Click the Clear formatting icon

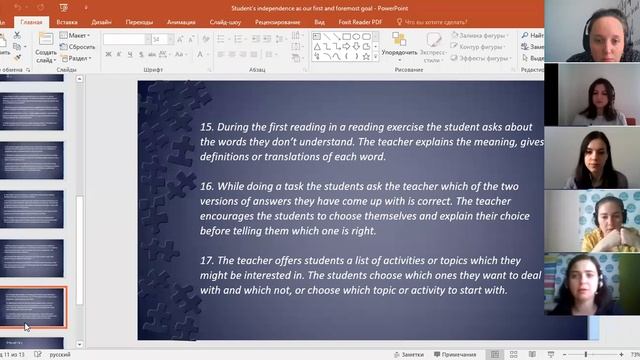(x=206, y=39)
